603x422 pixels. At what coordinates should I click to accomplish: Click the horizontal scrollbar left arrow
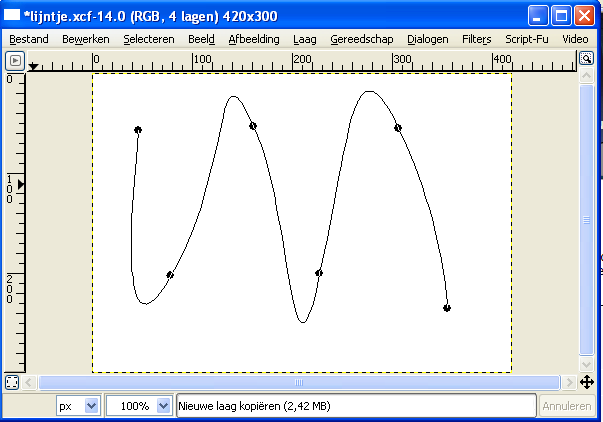[x=28, y=382]
